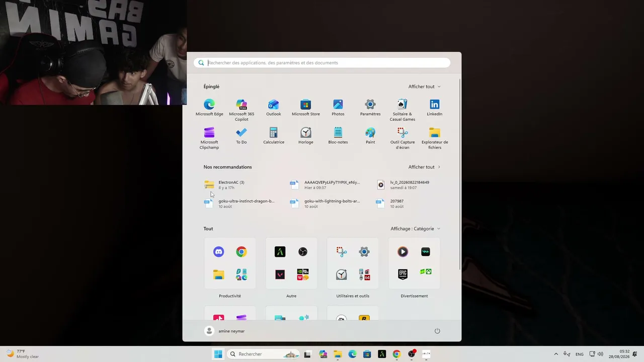Open the amine neymar account menu
This screenshot has width=644, height=362.
[225, 331]
